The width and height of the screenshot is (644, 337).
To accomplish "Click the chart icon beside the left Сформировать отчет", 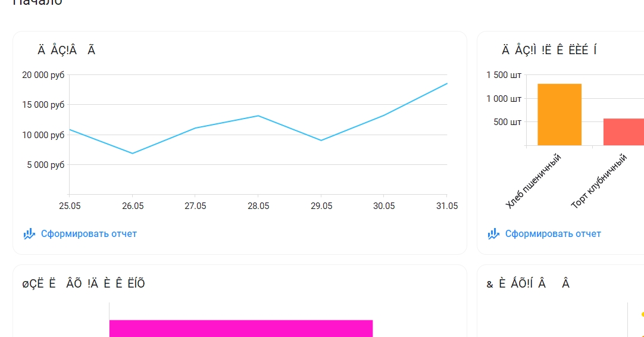I will point(29,234).
